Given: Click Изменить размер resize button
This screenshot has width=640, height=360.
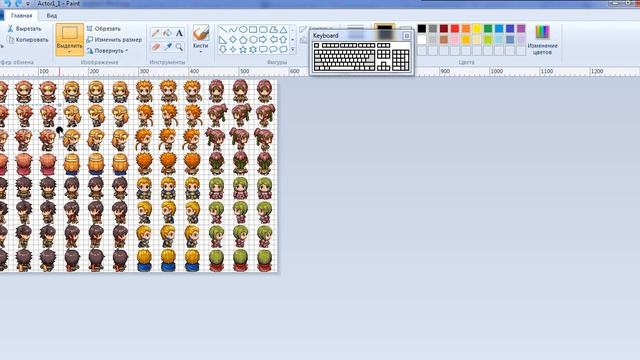Looking at the screenshot, I should click(114, 40).
